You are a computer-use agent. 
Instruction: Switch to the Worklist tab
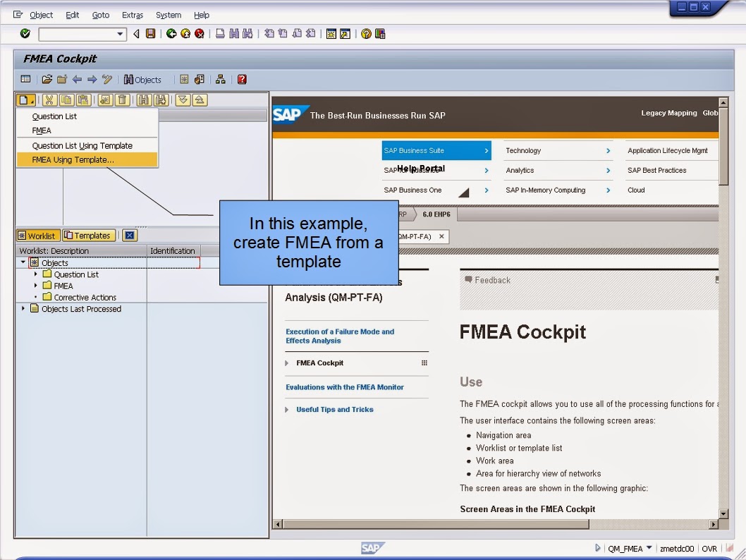click(39, 236)
